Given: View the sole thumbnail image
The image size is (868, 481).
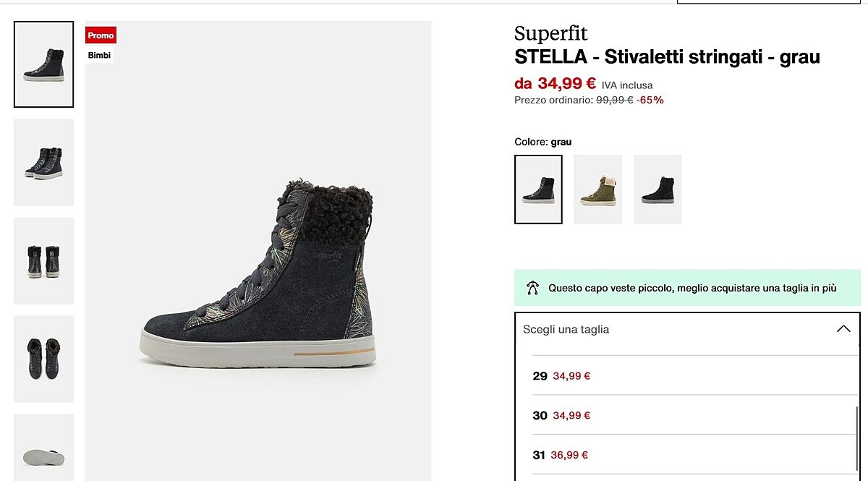Looking at the screenshot, I should coord(43,452).
